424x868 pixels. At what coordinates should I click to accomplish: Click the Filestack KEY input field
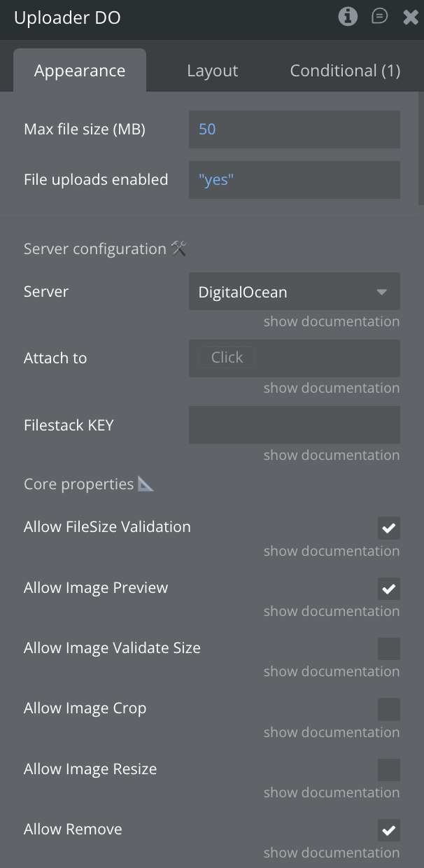pyautogui.click(x=294, y=425)
